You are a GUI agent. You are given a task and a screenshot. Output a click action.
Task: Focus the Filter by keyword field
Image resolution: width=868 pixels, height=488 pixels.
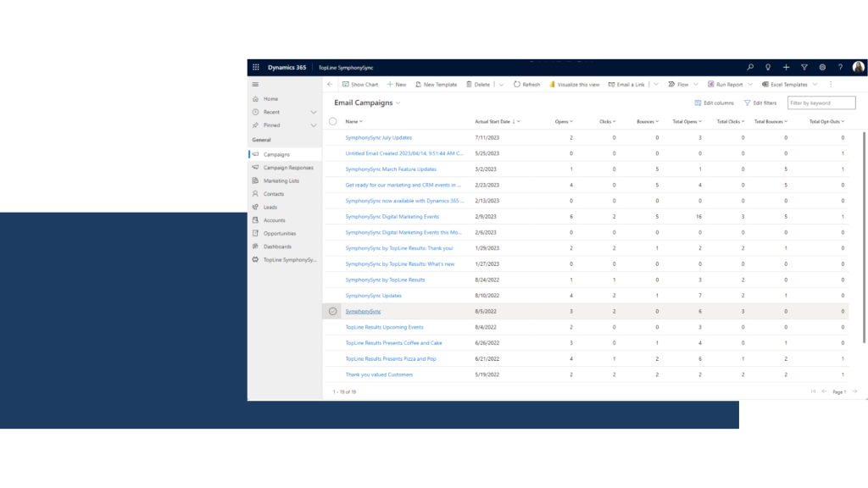821,103
